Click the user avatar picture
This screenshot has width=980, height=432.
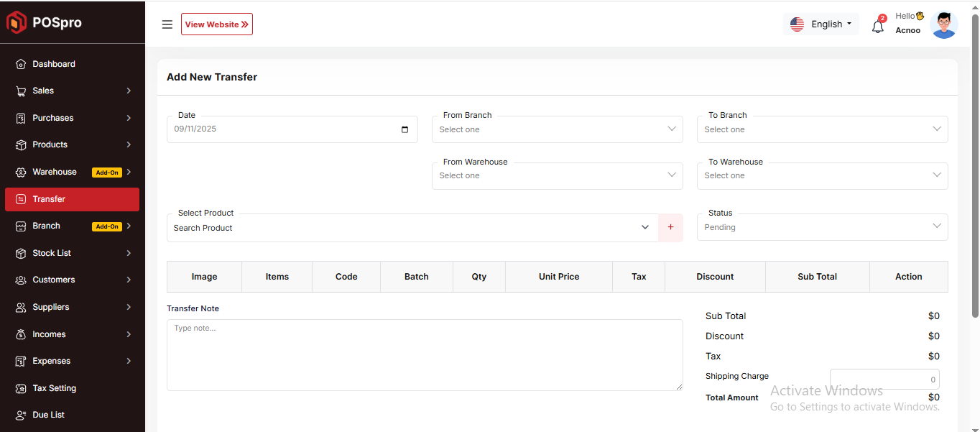coord(943,24)
